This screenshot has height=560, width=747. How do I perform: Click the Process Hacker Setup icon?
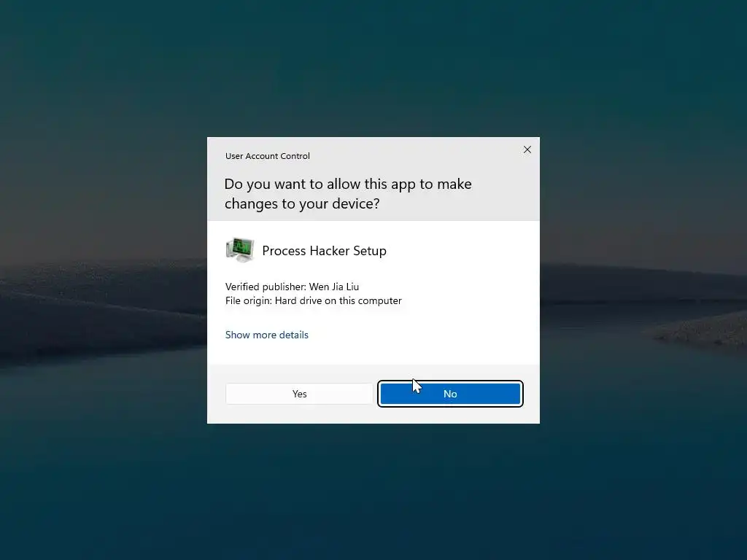click(x=239, y=250)
